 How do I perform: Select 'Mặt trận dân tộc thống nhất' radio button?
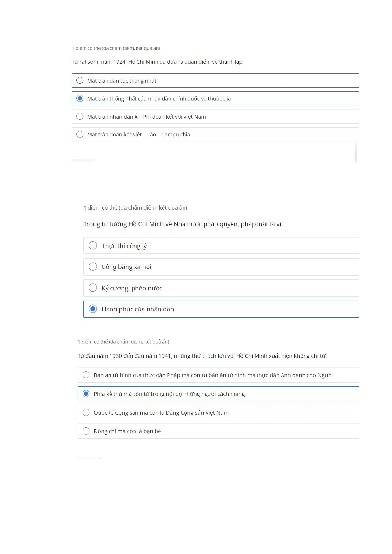click(80, 80)
